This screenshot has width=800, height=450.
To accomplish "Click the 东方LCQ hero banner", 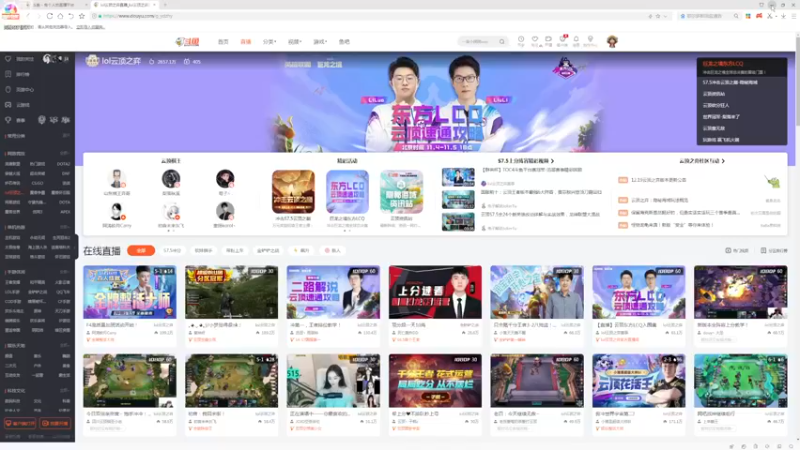I will [x=436, y=102].
